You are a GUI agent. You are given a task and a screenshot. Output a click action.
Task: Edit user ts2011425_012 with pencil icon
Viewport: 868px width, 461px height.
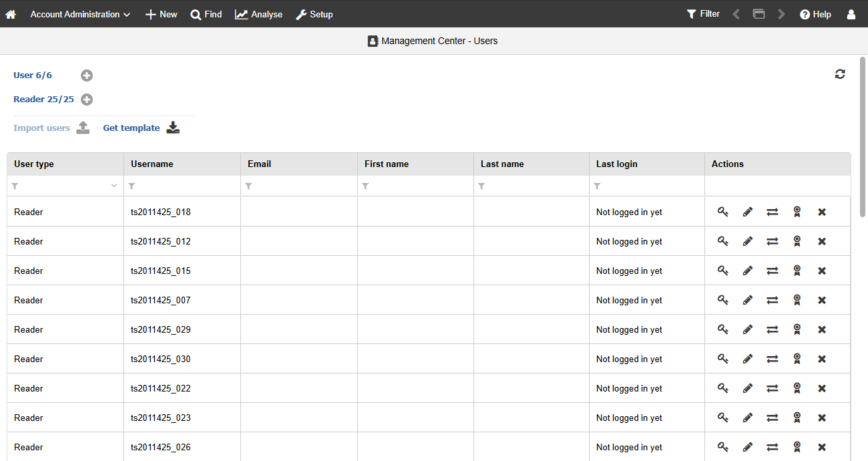click(747, 241)
